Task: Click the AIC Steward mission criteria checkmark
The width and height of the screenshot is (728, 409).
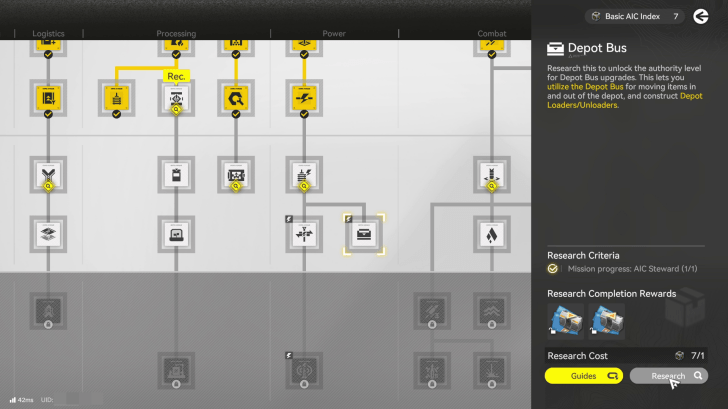Action: click(553, 269)
